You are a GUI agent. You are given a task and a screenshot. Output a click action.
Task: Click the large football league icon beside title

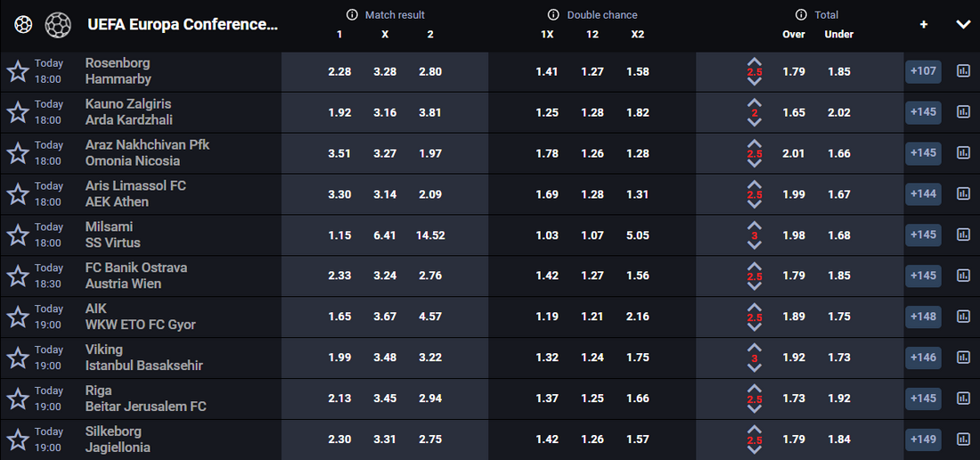(x=58, y=24)
